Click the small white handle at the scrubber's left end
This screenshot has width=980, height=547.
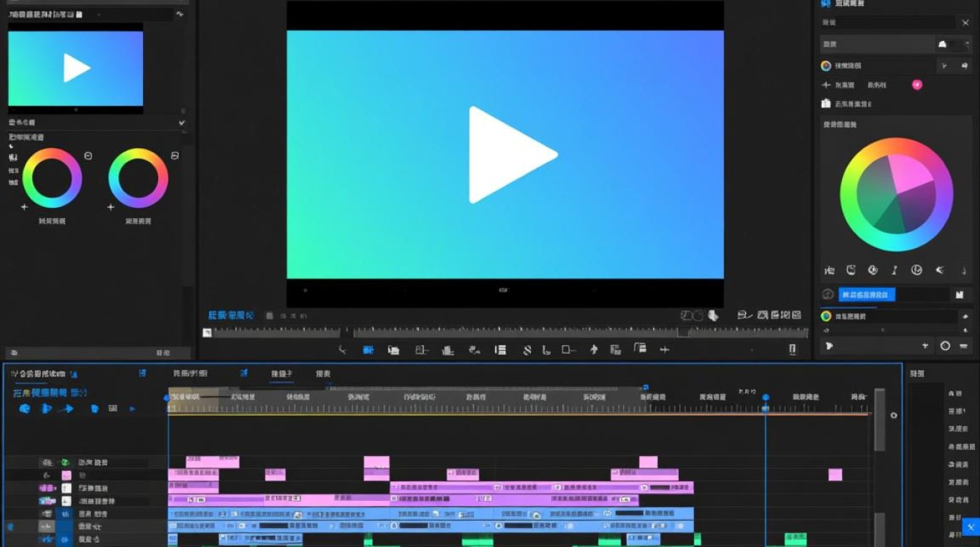coord(207,333)
